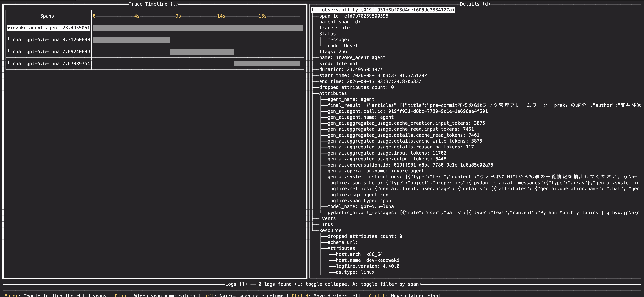Select the chat gpt-5.6-luna 7.67889754 span row
This screenshot has width=644, height=297.
(x=49, y=64)
